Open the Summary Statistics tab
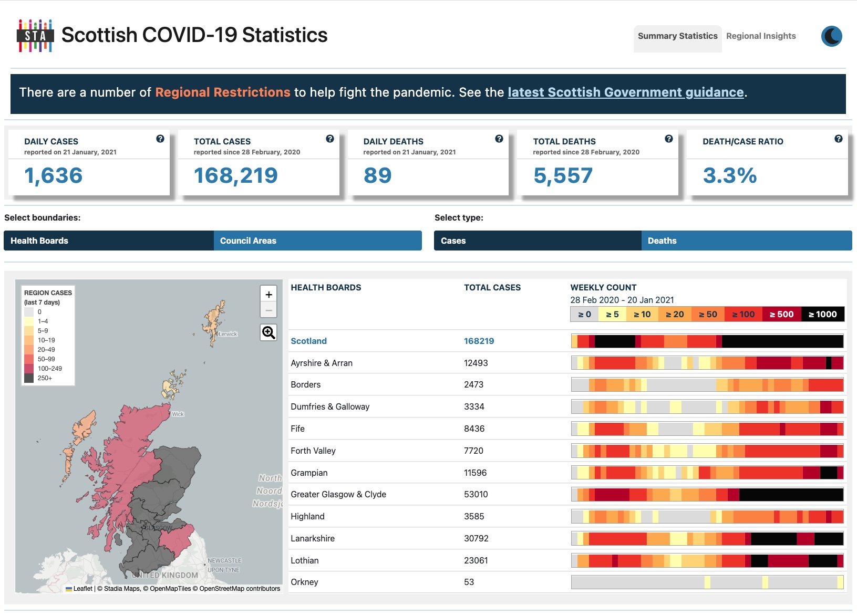857x616 pixels. click(677, 36)
